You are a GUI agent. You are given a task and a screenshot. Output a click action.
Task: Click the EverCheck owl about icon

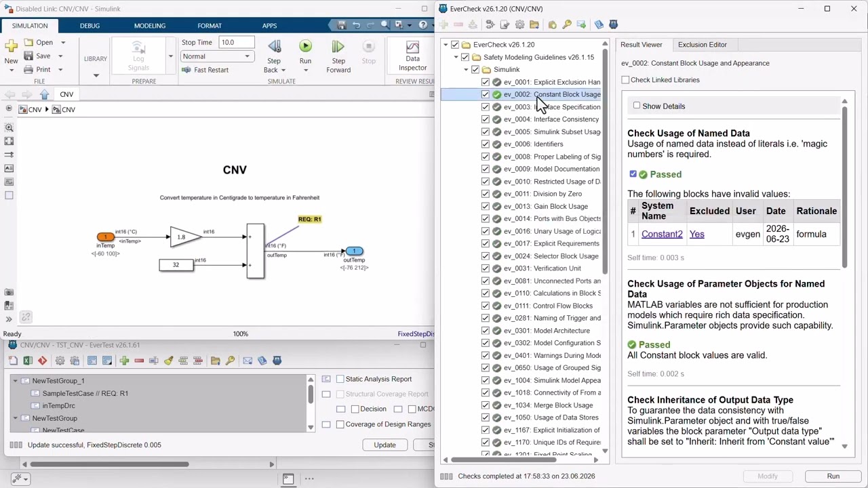point(614,24)
